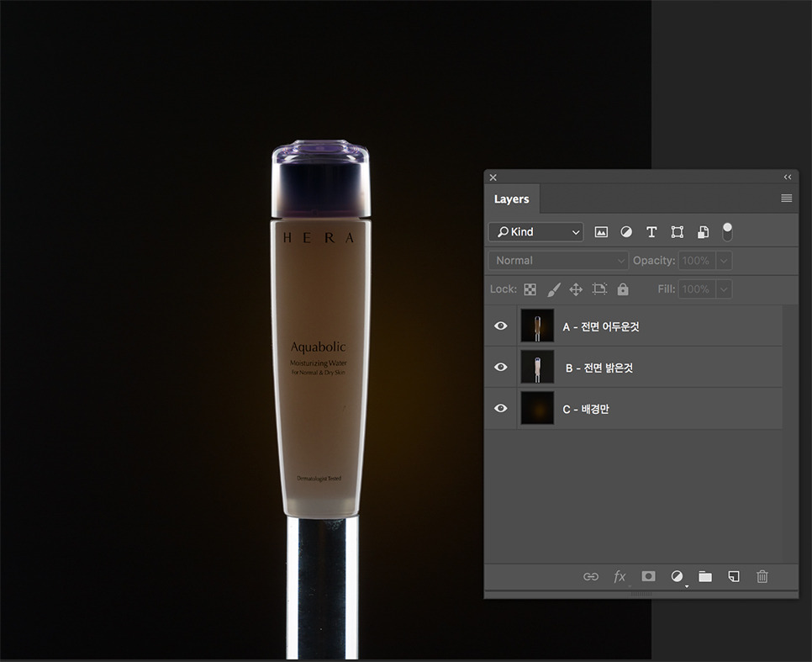
Task: Filter for smart objects icon
Action: (703, 232)
